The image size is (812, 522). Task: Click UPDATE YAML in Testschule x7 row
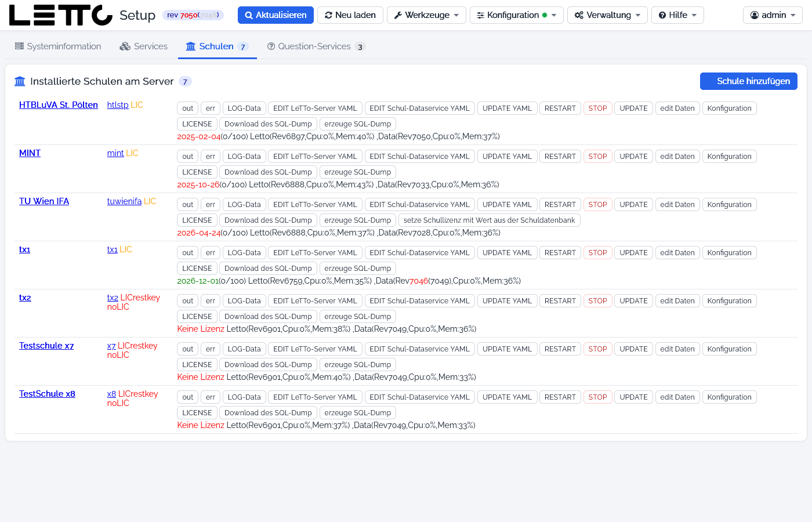tap(507, 349)
